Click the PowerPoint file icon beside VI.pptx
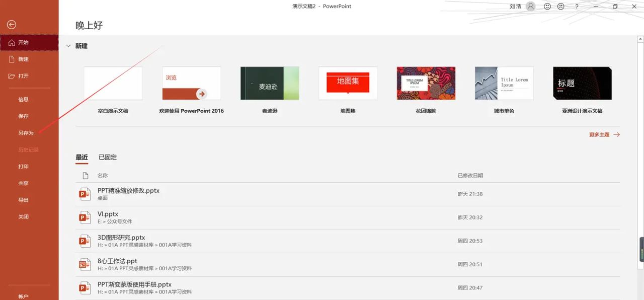This screenshot has height=300, width=644. click(85, 217)
